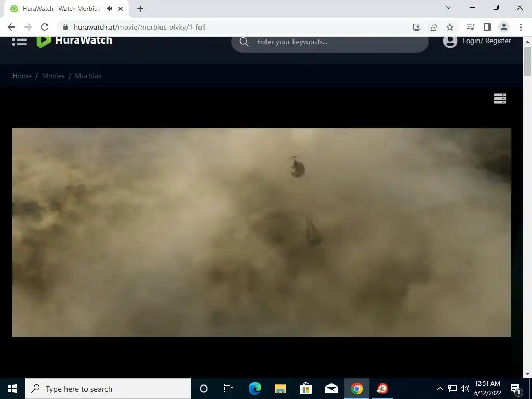The width and height of the screenshot is (532, 399).
Task: Open the network icon in the tray
Action: pyautogui.click(x=453, y=389)
